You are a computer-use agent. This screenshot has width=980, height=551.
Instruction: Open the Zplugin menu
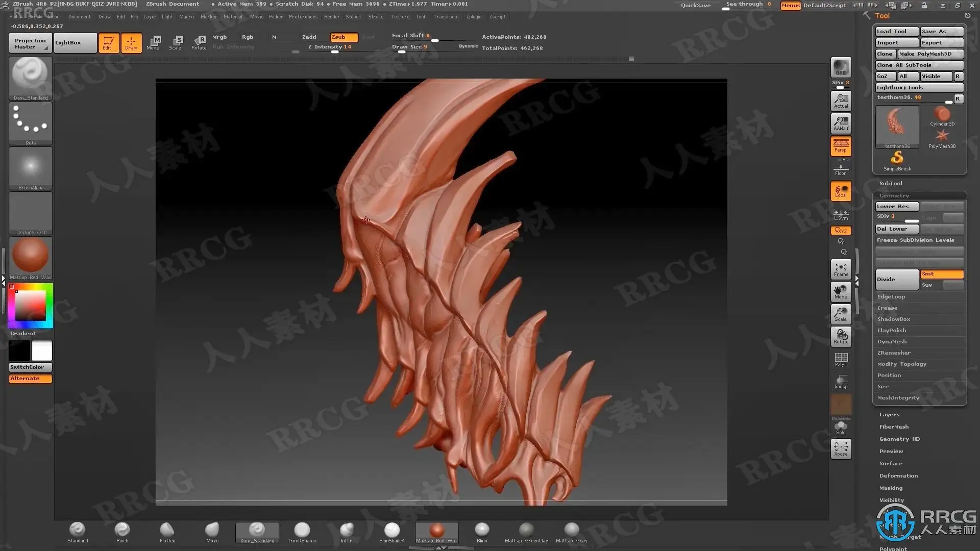[474, 16]
